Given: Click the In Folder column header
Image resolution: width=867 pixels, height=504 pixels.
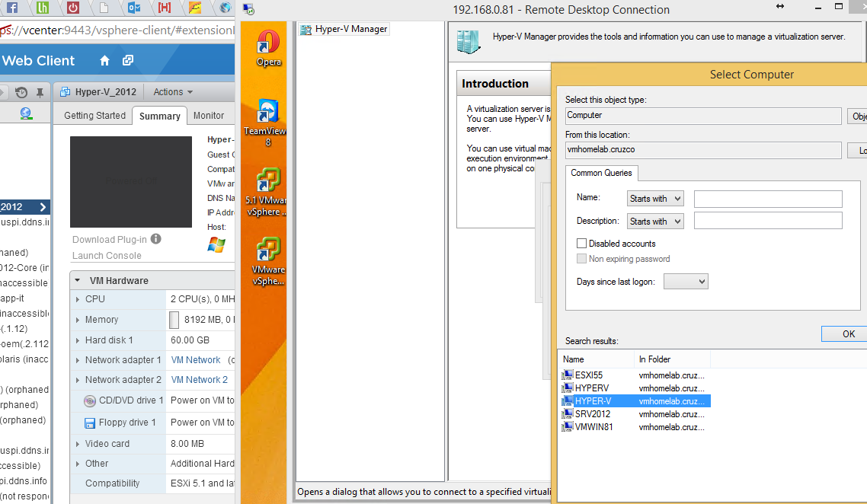Looking at the screenshot, I should [672, 359].
